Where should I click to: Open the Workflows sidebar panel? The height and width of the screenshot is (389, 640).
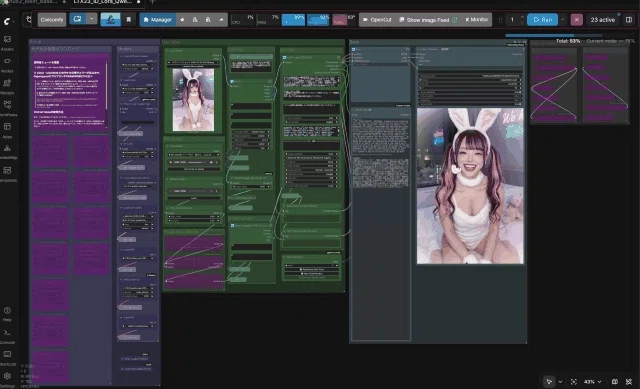7,109
